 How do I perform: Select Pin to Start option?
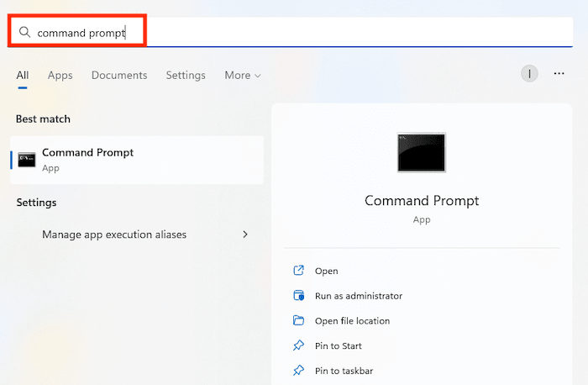339,345
